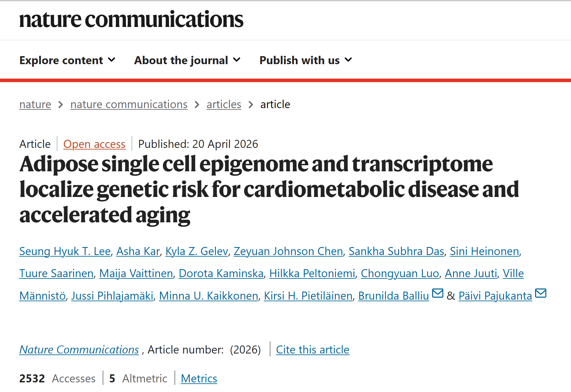Screen dimensions: 571x392
Task: Click email icon next to Päivi Pajukanta
Action: tap(541, 293)
